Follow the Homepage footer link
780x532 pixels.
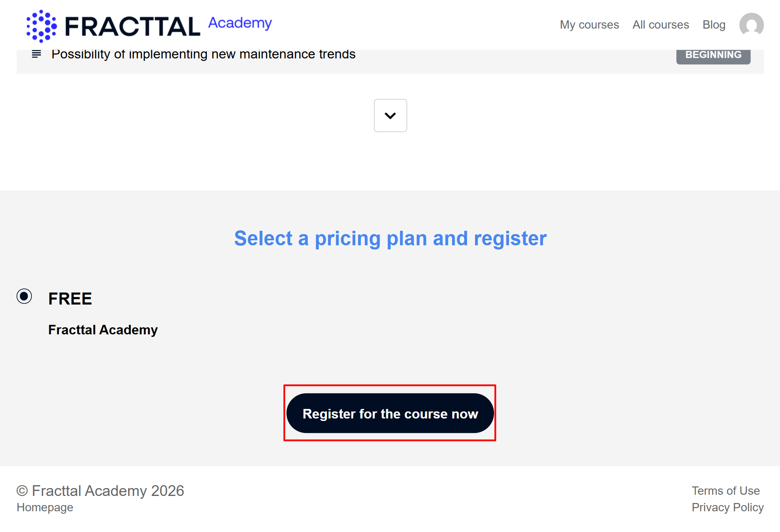[45, 507]
